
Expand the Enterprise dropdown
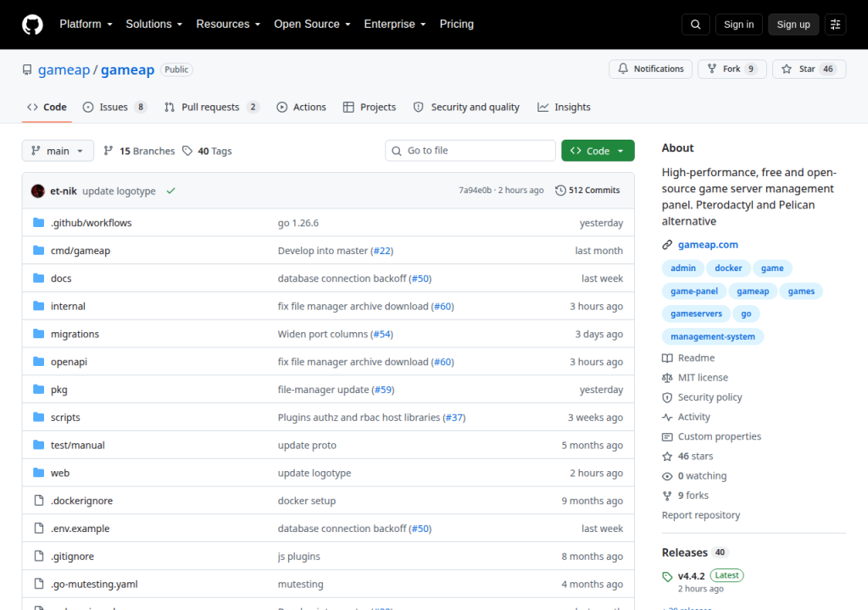(395, 25)
